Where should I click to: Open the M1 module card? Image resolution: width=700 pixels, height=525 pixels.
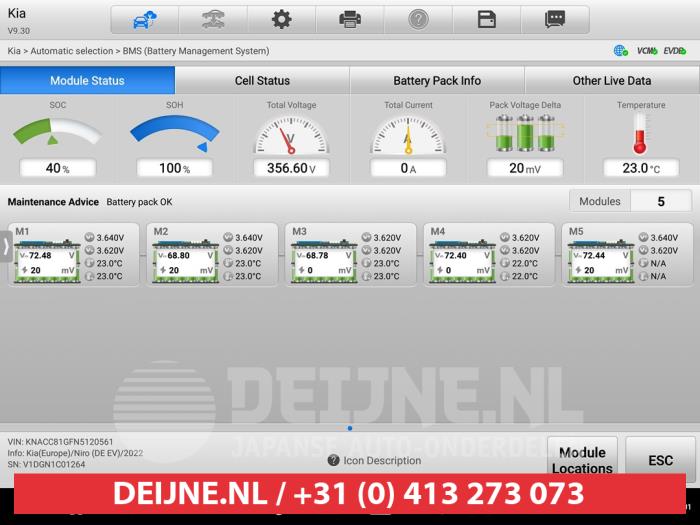tap(74, 254)
